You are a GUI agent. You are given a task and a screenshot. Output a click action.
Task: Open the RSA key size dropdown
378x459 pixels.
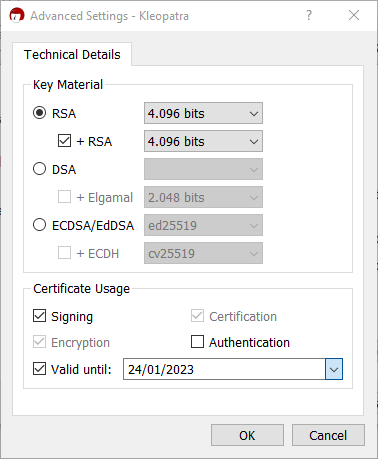[203, 113]
